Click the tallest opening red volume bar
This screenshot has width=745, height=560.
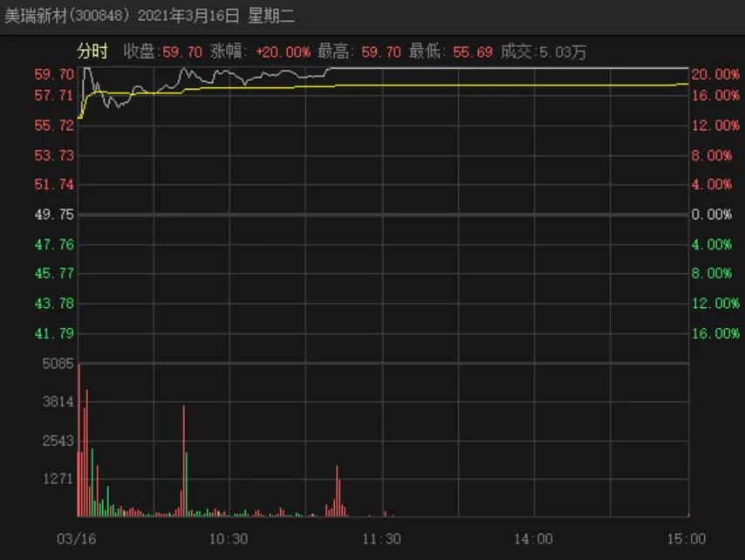pos(79,440)
